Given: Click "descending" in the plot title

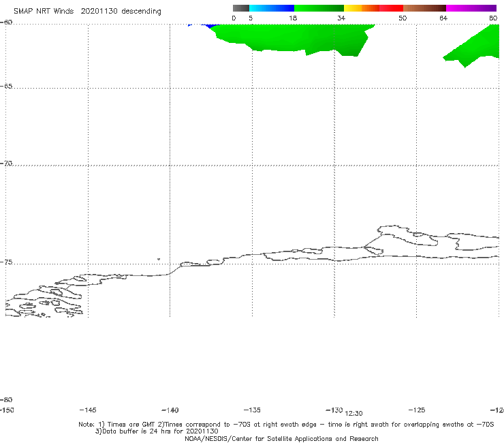Looking at the screenshot, I should pos(141,12).
